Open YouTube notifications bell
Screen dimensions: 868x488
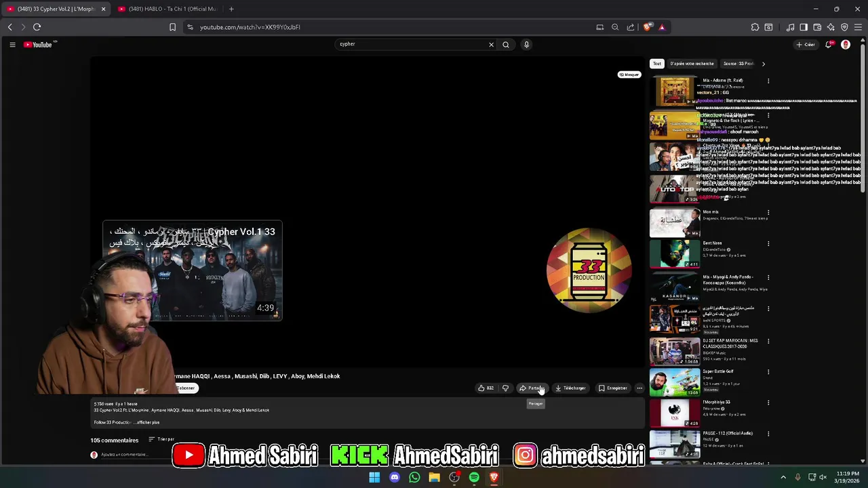pyautogui.click(x=829, y=45)
